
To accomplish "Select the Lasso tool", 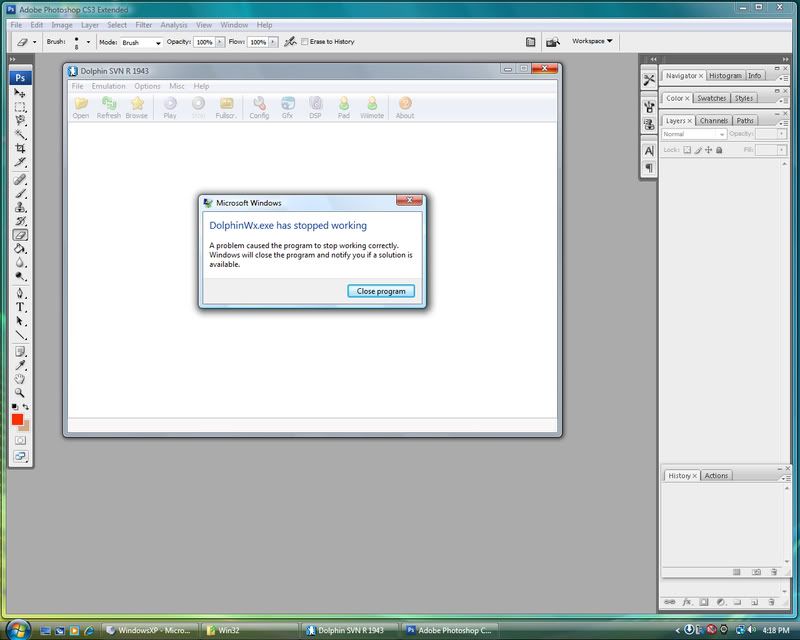I will tap(20, 121).
